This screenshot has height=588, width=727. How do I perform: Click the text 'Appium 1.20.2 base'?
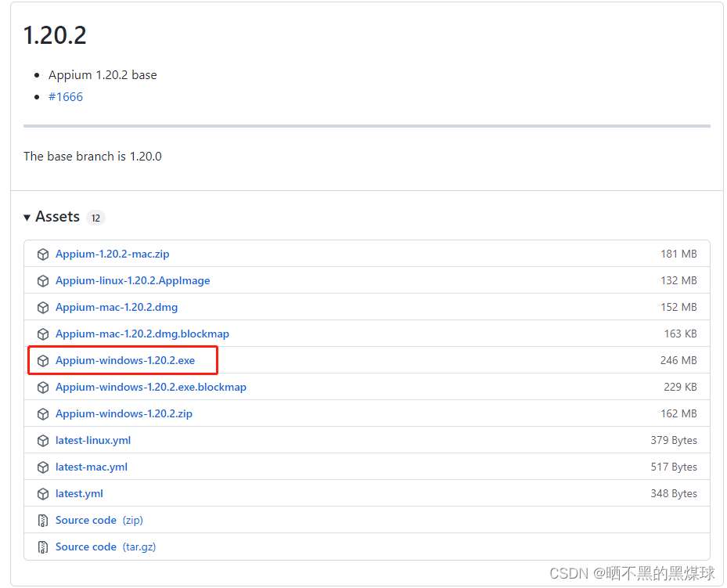[103, 75]
